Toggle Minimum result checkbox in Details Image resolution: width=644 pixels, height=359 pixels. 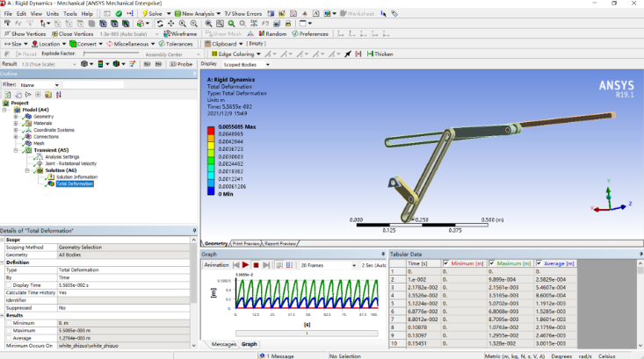[9, 323]
